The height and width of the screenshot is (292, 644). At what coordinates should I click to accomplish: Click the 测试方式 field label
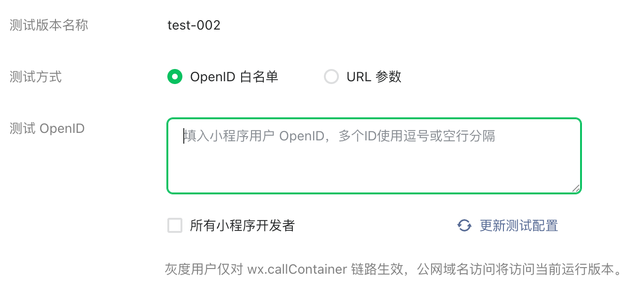[x=36, y=77]
